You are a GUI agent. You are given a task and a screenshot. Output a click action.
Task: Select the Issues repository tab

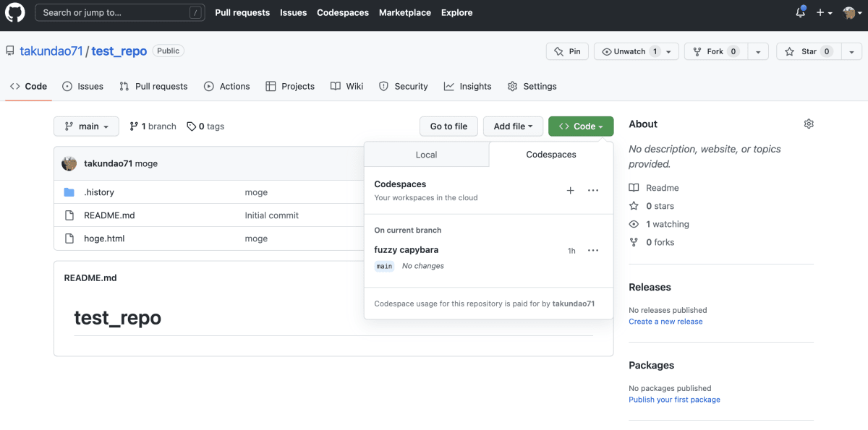pos(82,86)
